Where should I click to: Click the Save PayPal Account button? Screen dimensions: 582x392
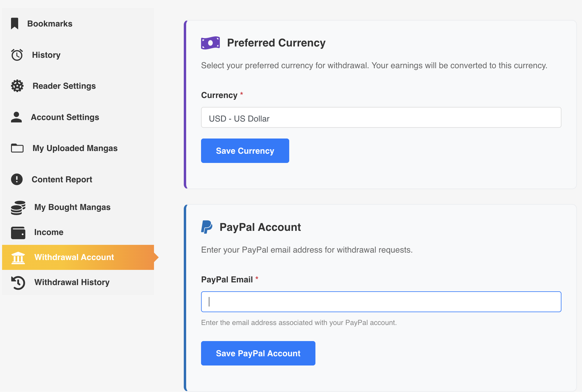click(258, 353)
